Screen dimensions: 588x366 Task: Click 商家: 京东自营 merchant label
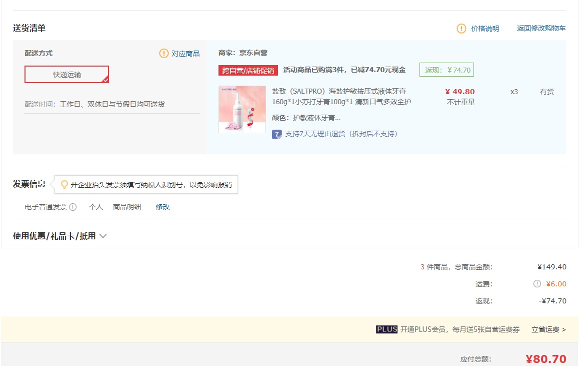243,53
